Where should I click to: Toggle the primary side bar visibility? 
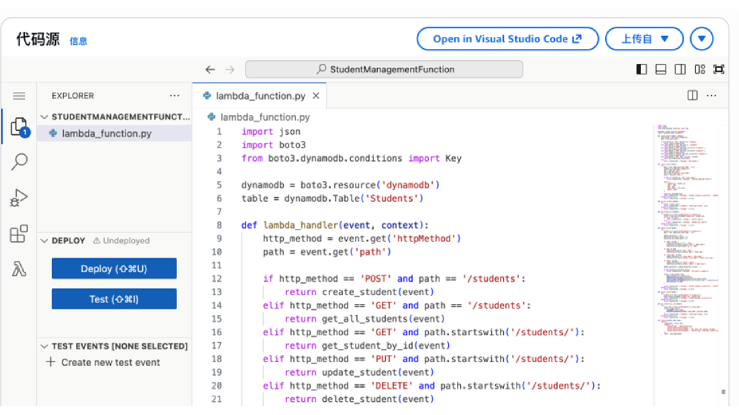coord(642,69)
